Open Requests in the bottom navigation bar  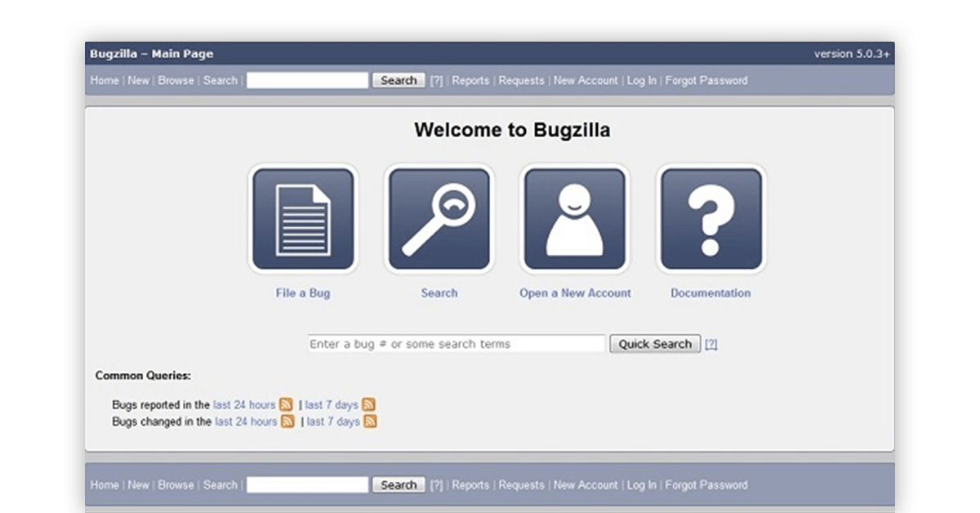coord(522,484)
